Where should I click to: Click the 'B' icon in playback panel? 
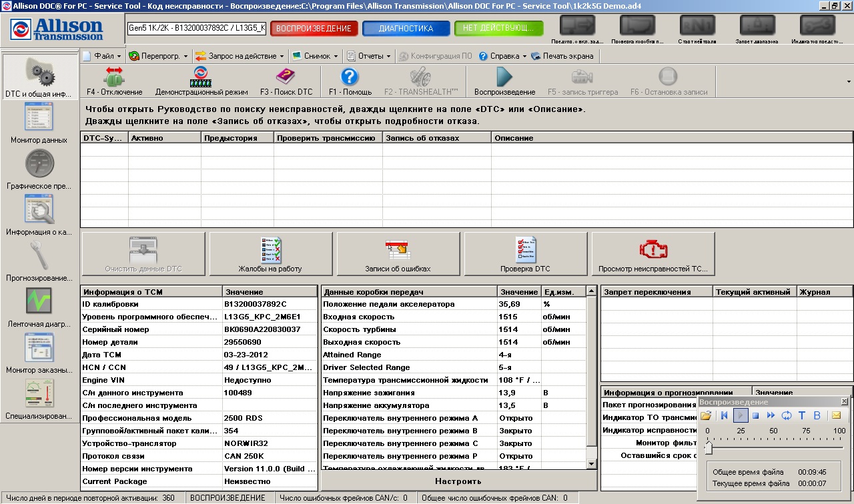click(x=817, y=415)
